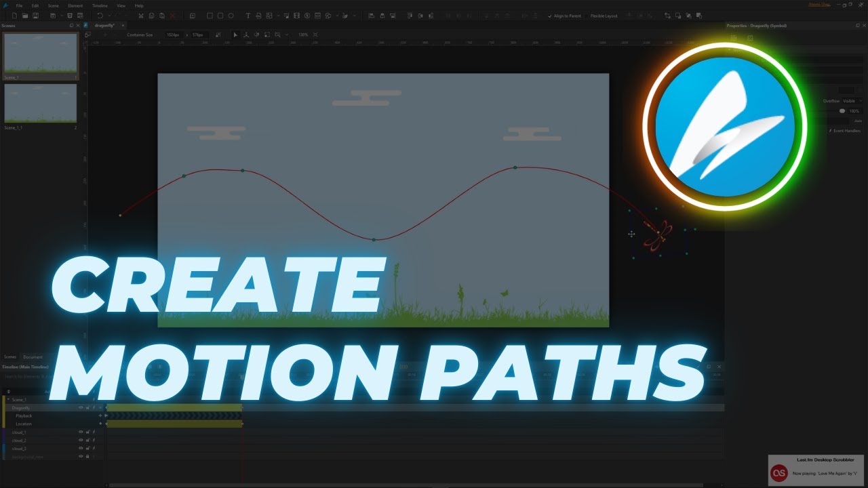Click the opacity slider showing 100%

click(x=842, y=110)
